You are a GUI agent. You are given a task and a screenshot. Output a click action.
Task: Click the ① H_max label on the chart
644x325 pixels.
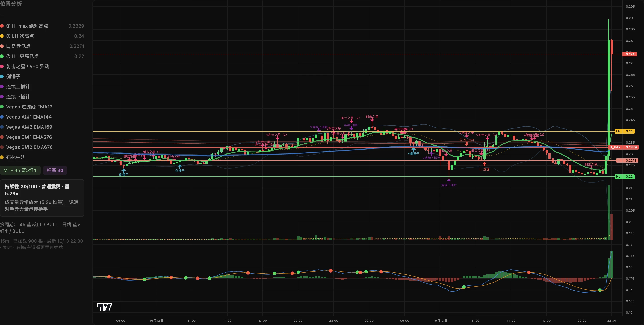click(467, 140)
